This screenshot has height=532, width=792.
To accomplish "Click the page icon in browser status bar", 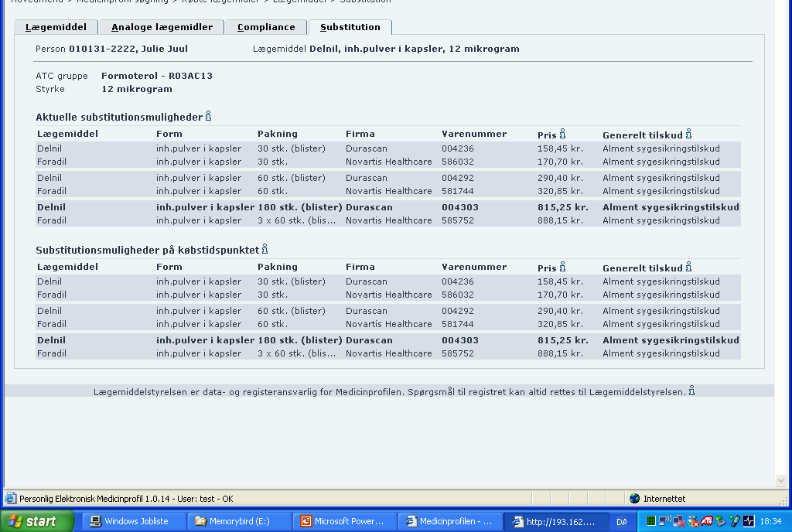I will [10, 498].
